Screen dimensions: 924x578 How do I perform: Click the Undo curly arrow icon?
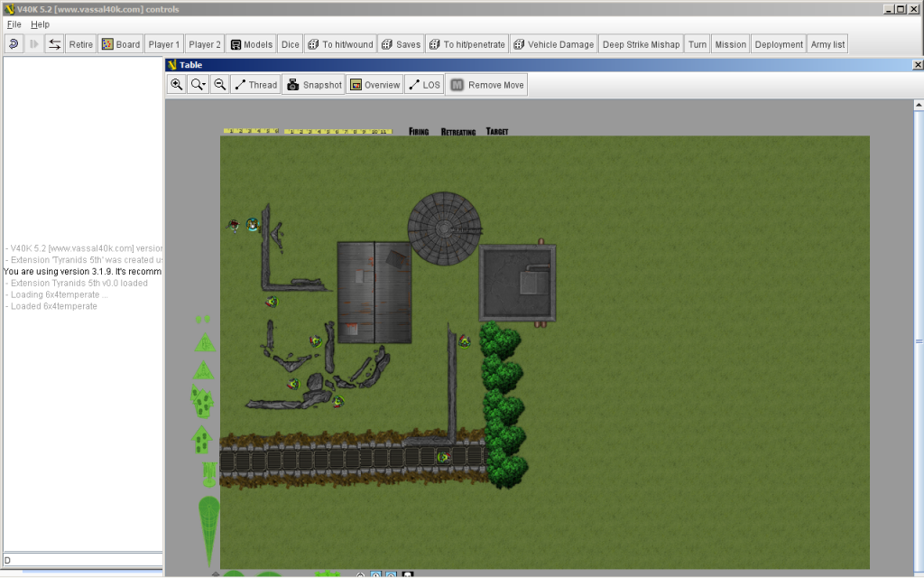tap(14, 44)
